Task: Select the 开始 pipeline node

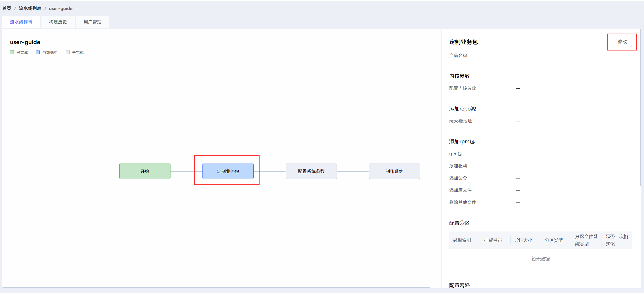Action: click(x=145, y=171)
